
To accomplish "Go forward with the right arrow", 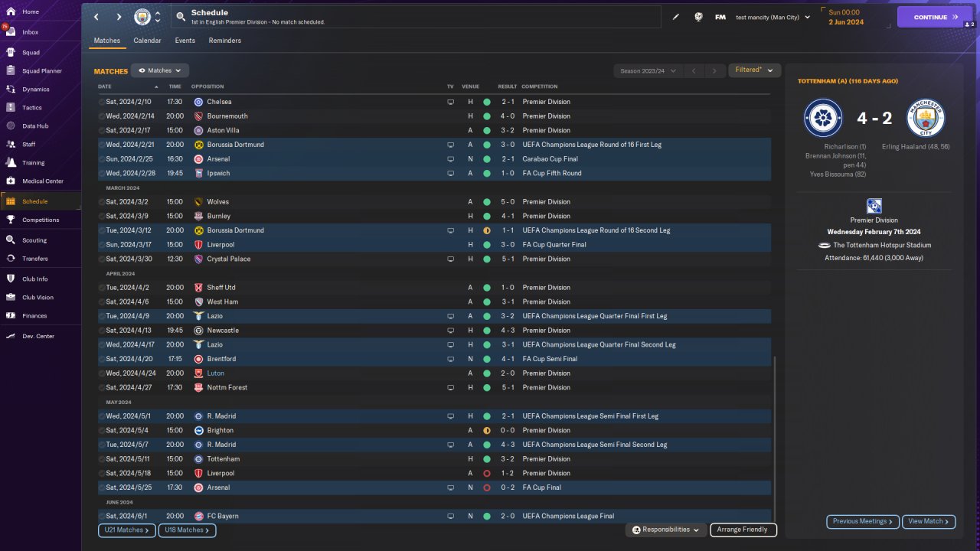I will coord(119,17).
